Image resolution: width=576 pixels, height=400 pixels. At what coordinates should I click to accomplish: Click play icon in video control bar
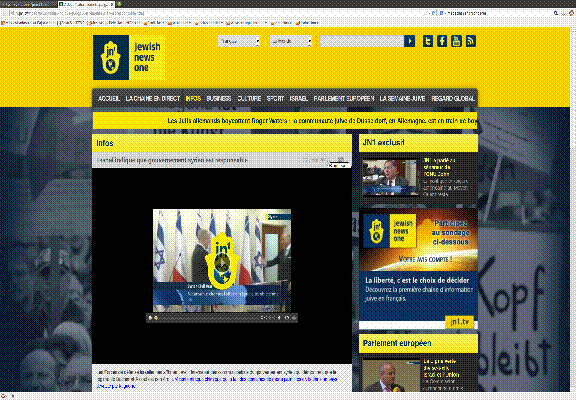click(150, 318)
